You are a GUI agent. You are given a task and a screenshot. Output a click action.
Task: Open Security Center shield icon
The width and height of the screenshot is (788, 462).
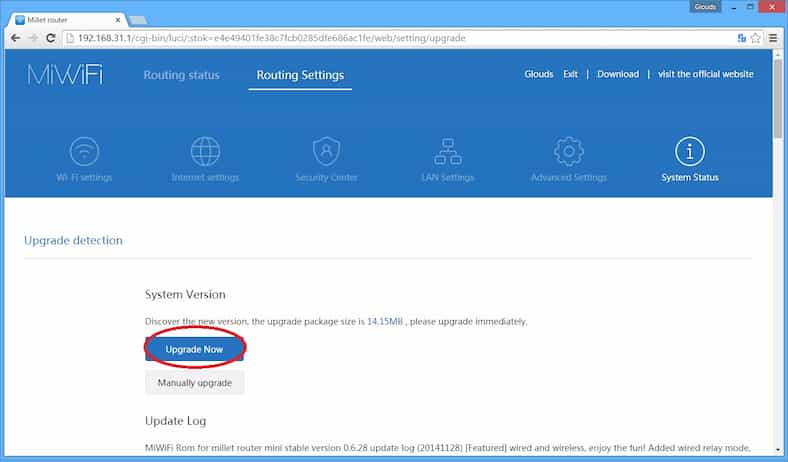pyautogui.click(x=326, y=152)
